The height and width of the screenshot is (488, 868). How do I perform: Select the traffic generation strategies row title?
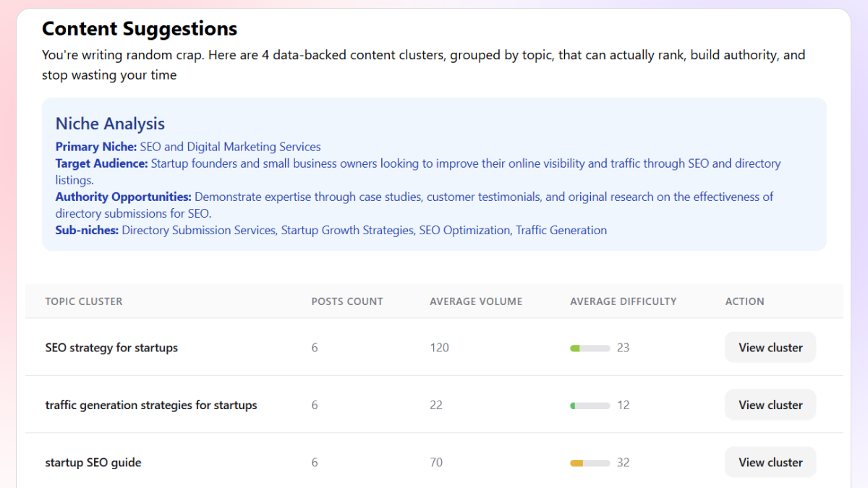tap(151, 405)
